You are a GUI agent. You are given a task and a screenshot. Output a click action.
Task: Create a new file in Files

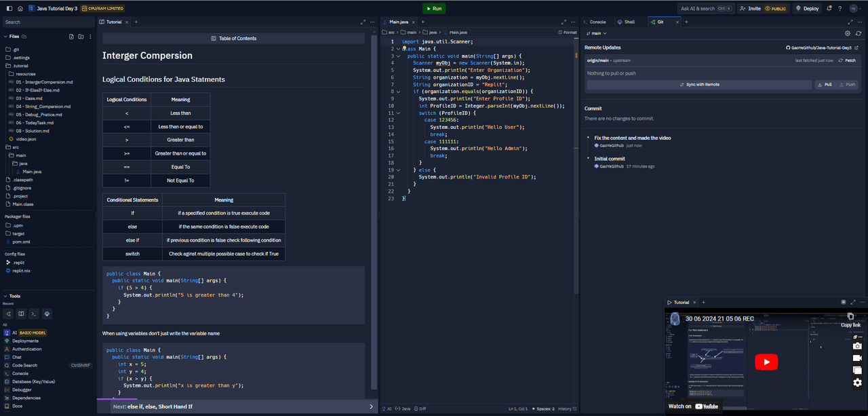coord(71,36)
